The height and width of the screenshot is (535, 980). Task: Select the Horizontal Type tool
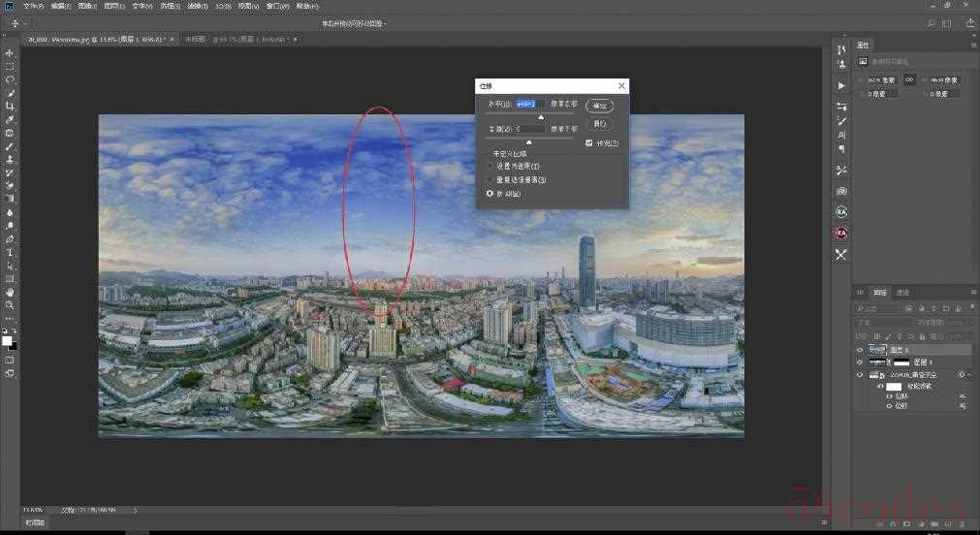point(10,253)
